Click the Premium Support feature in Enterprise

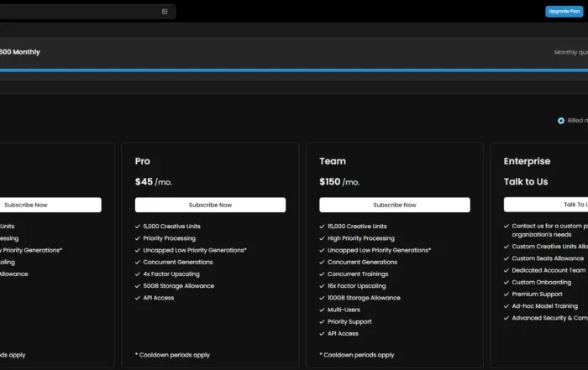tap(537, 294)
